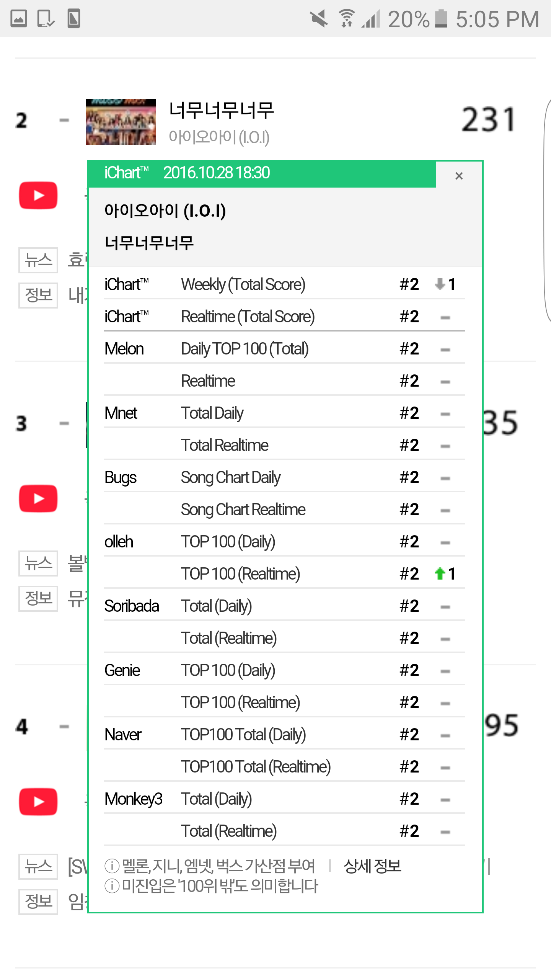
Task: Tap the Wi-Fi icon in the status bar
Action: tap(347, 18)
